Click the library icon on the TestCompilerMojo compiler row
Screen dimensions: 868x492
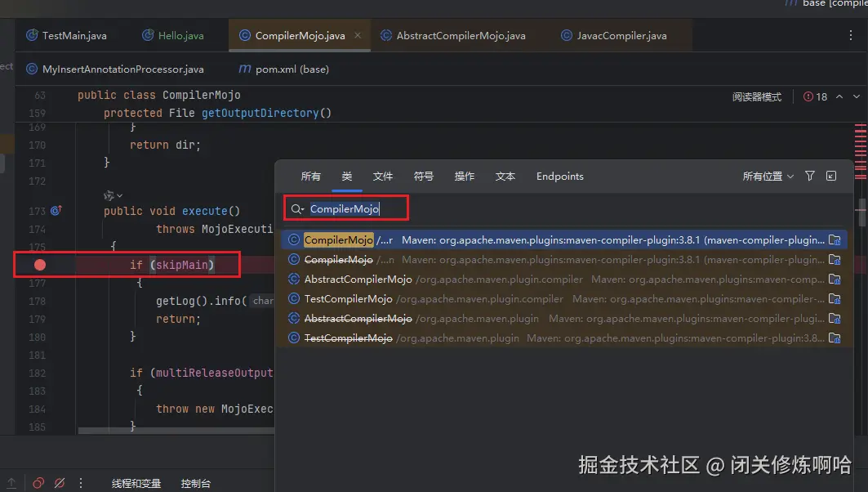pos(835,299)
